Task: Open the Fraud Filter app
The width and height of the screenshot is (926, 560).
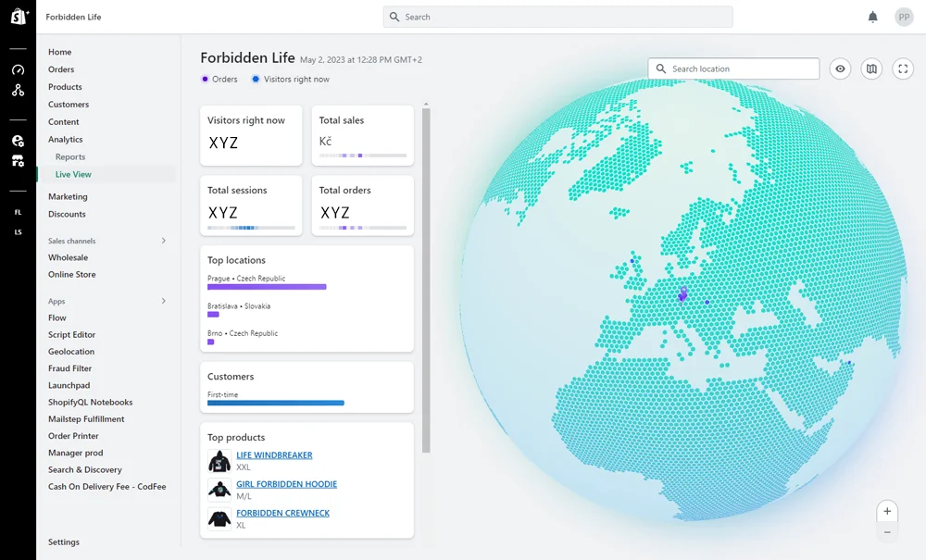Action: pos(70,368)
